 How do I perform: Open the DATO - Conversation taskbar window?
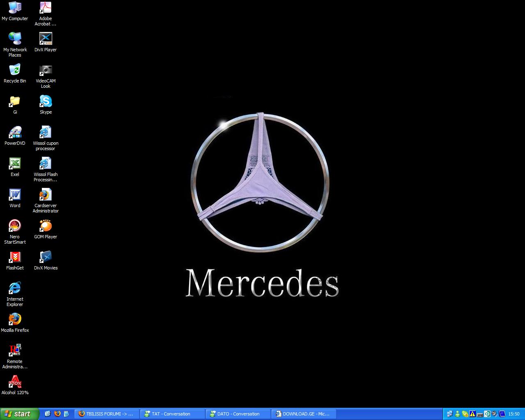click(238, 414)
